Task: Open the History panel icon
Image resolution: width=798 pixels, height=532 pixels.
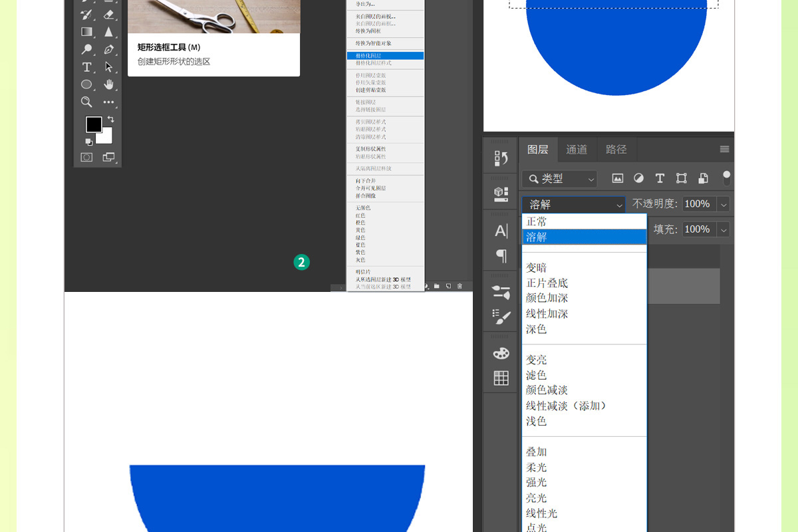Action: click(x=501, y=158)
